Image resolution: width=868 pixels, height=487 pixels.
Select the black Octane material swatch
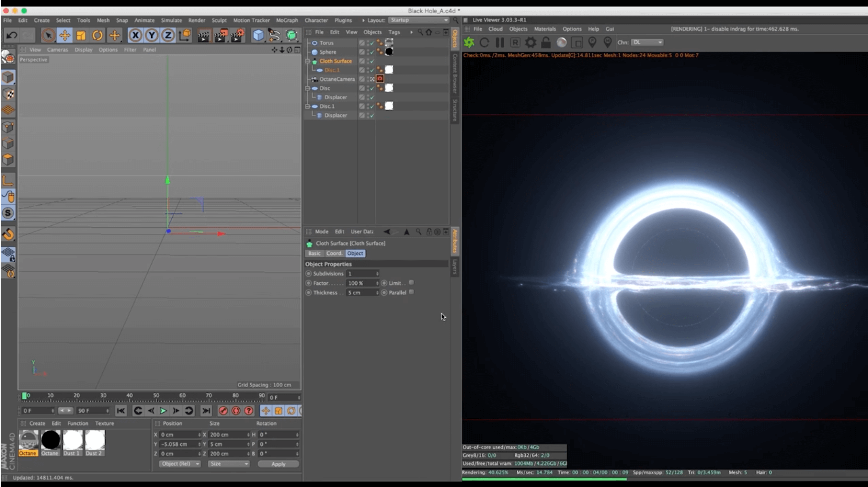pyautogui.click(x=51, y=440)
